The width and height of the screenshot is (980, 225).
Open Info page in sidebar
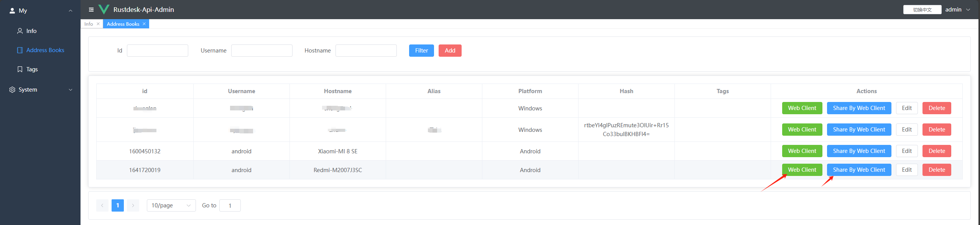click(31, 31)
